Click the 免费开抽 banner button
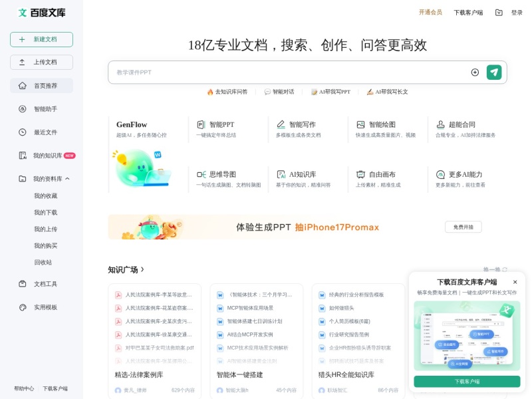The width and height of the screenshot is (532, 399). point(463,227)
